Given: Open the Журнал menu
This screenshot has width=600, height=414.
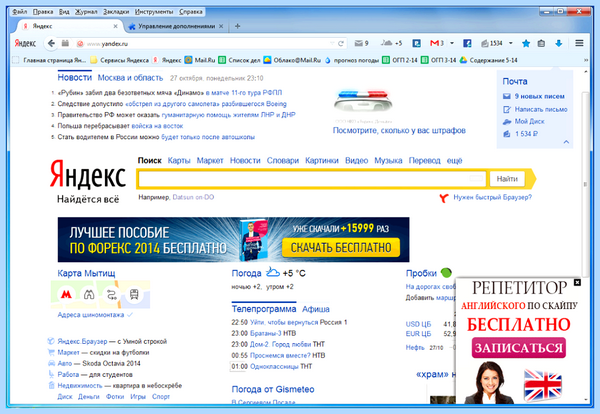Looking at the screenshot, I should 86,12.
